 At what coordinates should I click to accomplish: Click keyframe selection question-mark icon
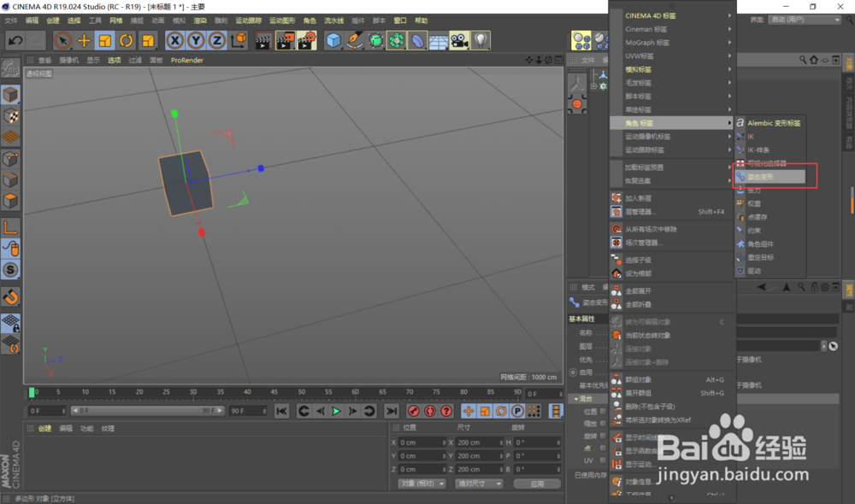coord(446,412)
